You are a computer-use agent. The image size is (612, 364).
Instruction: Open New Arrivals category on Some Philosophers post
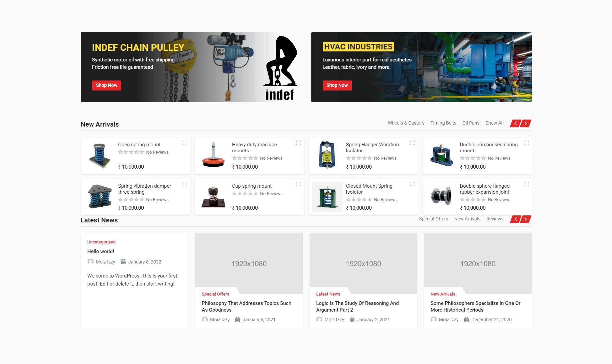443,294
